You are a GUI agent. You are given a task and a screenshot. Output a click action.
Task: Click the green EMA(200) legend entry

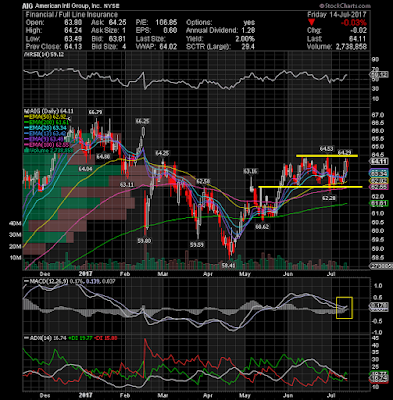tap(47, 123)
